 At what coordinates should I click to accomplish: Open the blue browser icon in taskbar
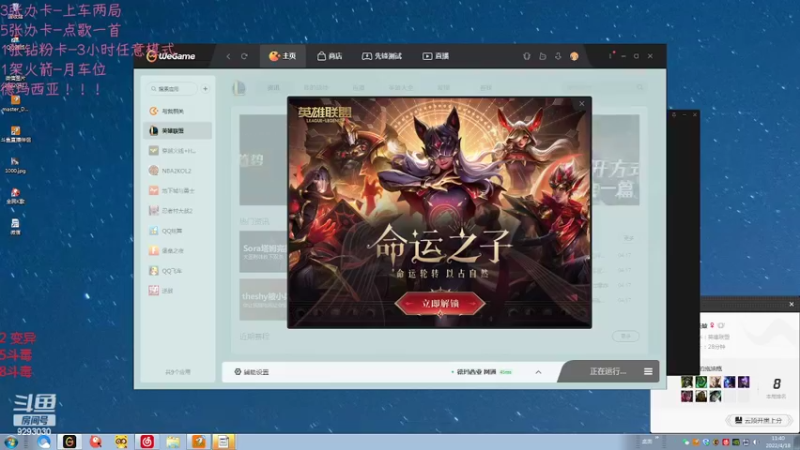[x=43, y=442]
